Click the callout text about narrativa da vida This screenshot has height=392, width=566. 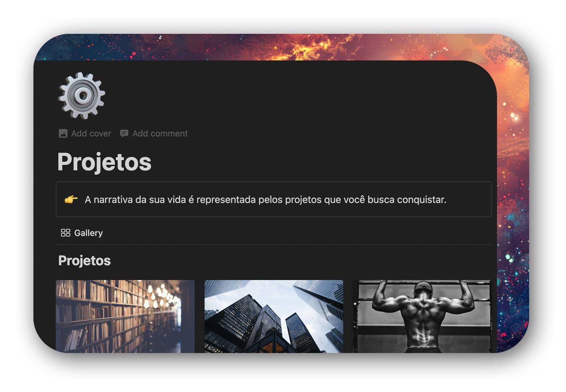click(x=265, y=200)
